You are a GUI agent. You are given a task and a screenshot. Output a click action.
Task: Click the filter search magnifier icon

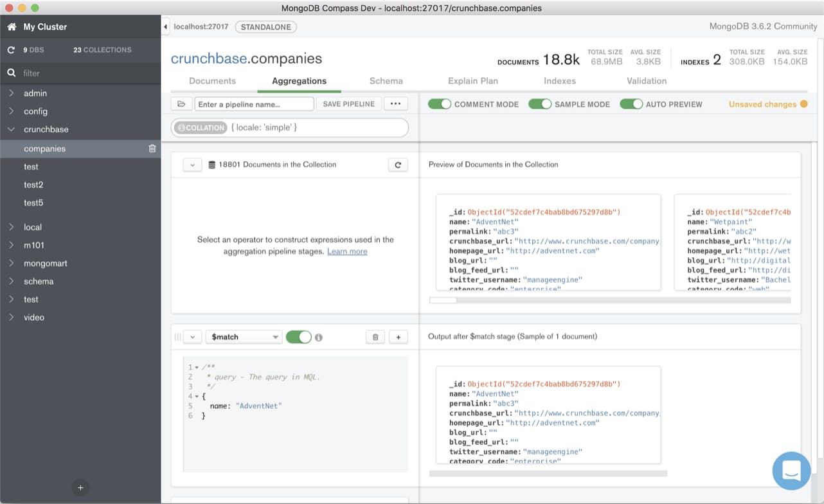(12, 73)
